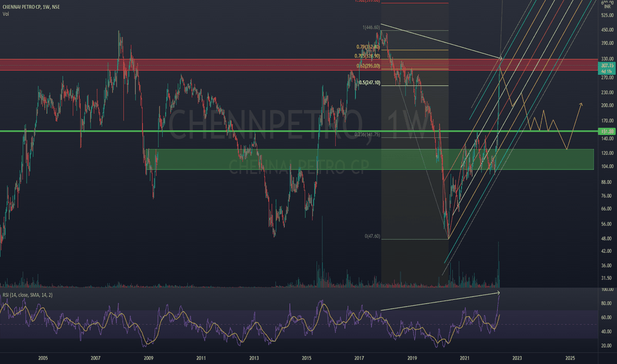Viewport: 617px width, 364px height.
Task: Click the RSI 80.00 scale value
Action: click(607, 303)
